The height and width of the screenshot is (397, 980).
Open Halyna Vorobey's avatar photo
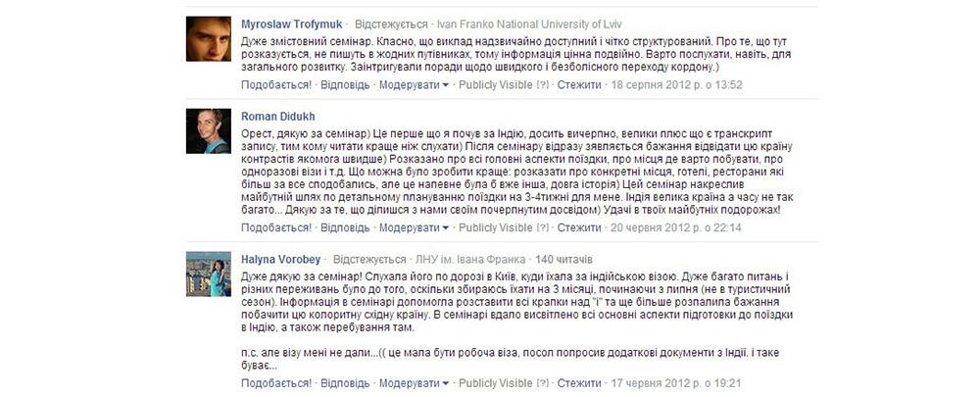209,273
